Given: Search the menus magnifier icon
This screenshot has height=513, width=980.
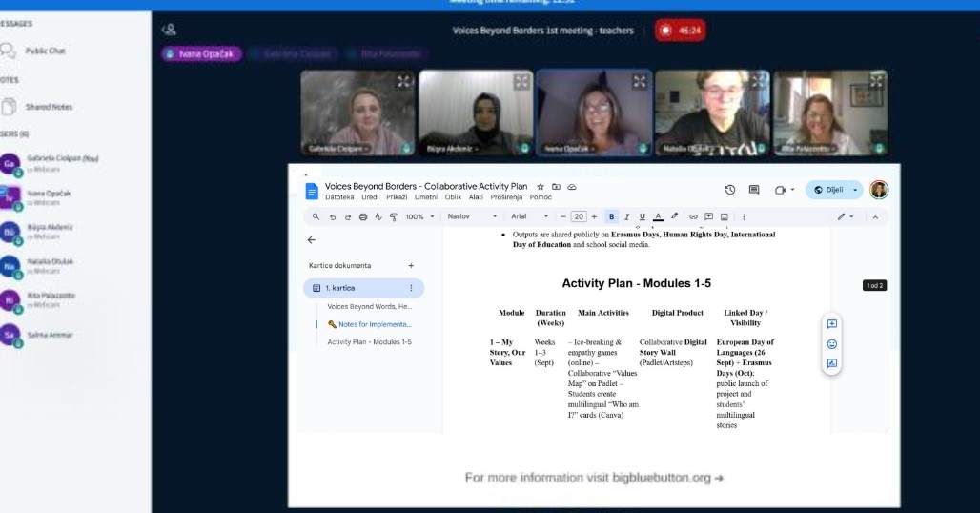Looking at the screenshot, I should 316,216.
